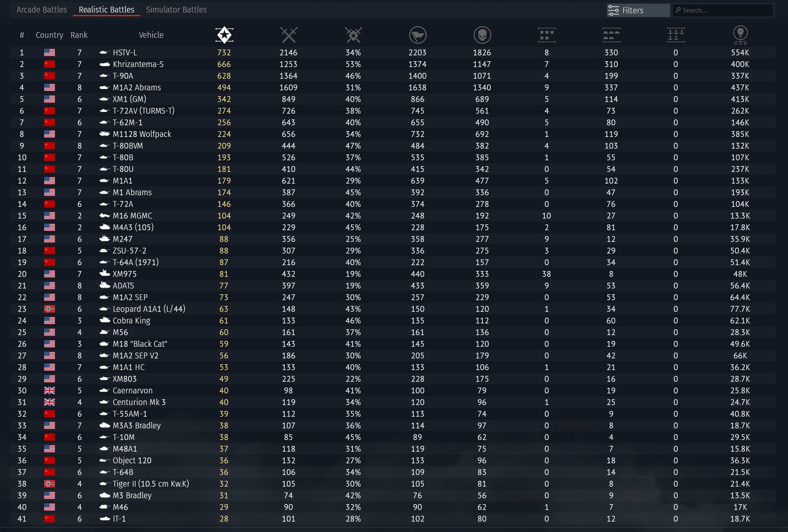Sort by battles star emblem column icon

point(224,35)
